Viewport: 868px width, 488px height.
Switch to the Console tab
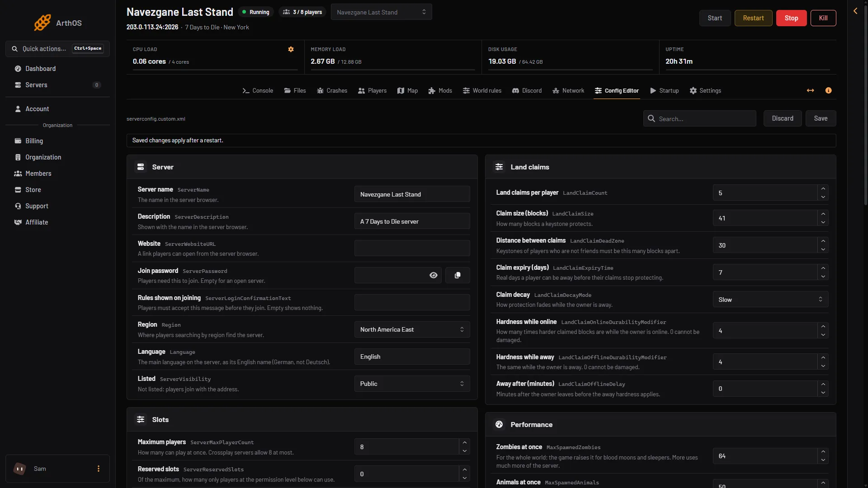point(258,91)
